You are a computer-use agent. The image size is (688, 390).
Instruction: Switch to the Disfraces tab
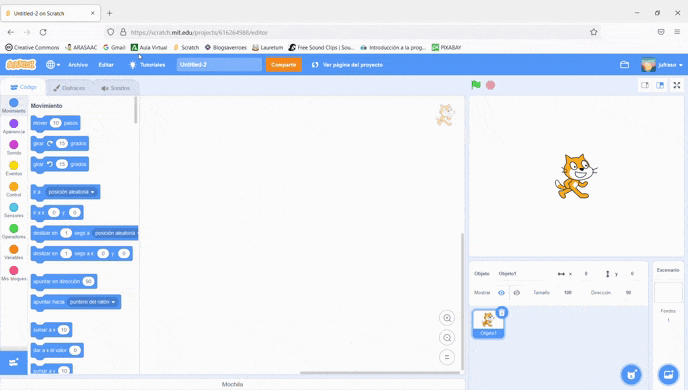pyautogui.click(x=69, y=88)
